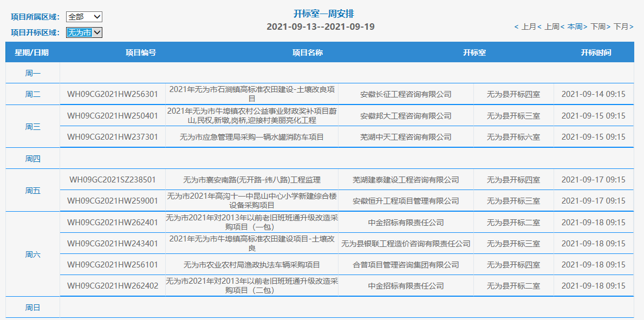Click agency 合普项目管理咨询集团有限公司
644x320 pixels.
tap(406, 265)
